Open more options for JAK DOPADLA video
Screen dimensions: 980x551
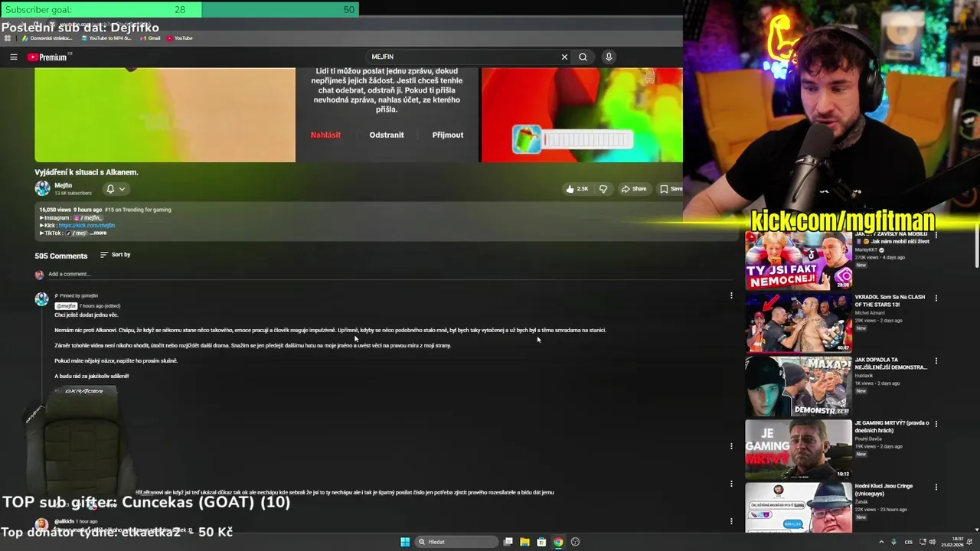click(x=936, y=360)
